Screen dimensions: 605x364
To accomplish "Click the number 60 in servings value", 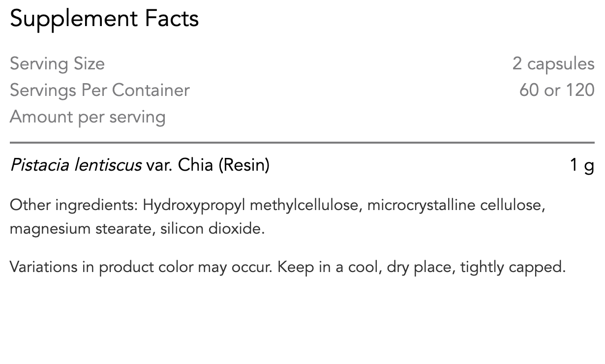I will click(x=529, y=91).
